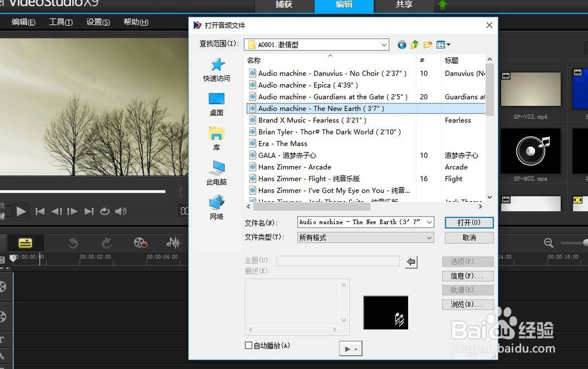Click the Undo icon above the timeline
Image resolution: width=588 pixels, height=369 pixels.
pyautogui.click(x=73, y=242)
